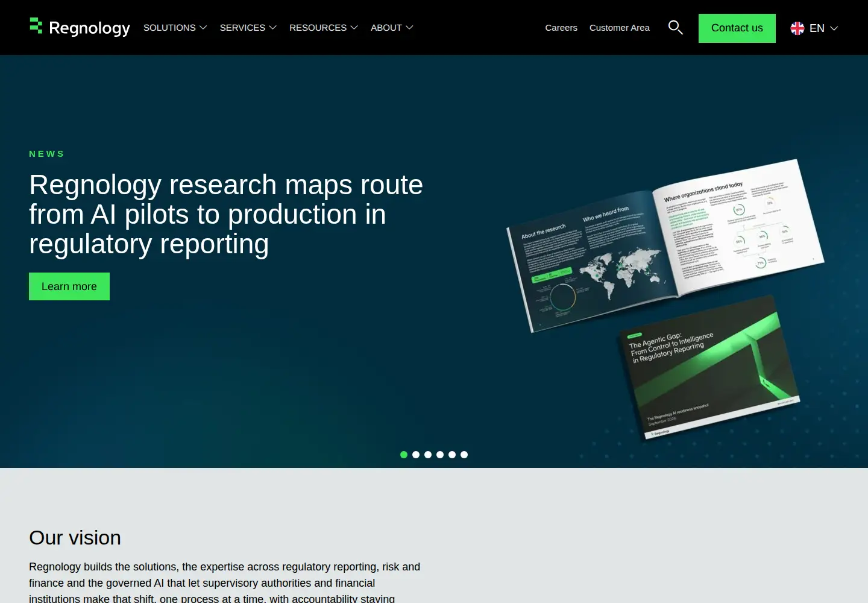Screen dimensions: 868x603
Task: Click the headline about AI pilots research
Action: [226, 215]
